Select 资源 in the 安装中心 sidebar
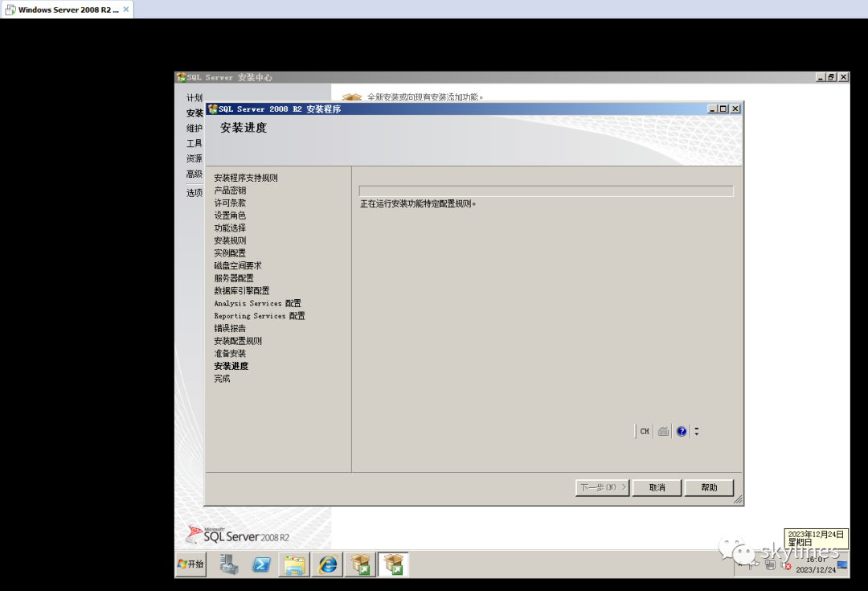 194,158
